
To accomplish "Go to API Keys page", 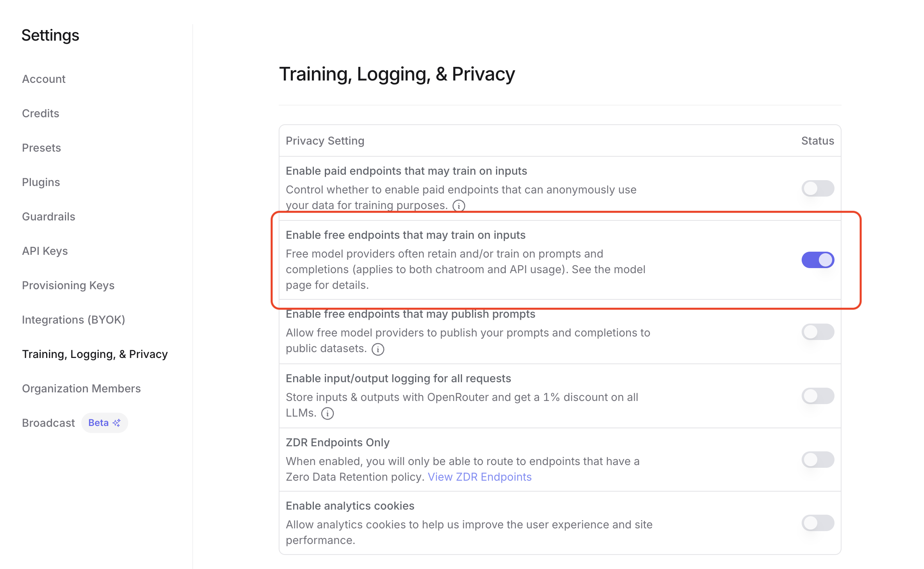I will click(x=45, y=251).
